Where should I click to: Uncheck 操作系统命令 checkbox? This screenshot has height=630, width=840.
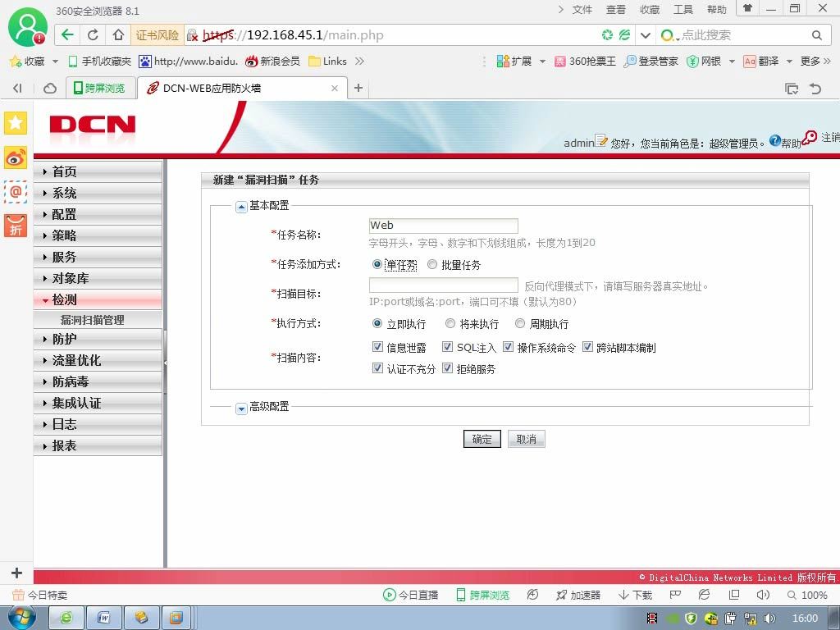click(x=508, y=347)
